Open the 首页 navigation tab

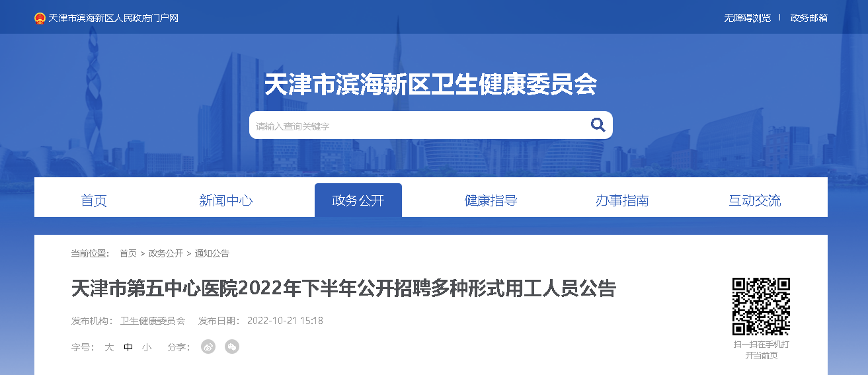point(94,200)
